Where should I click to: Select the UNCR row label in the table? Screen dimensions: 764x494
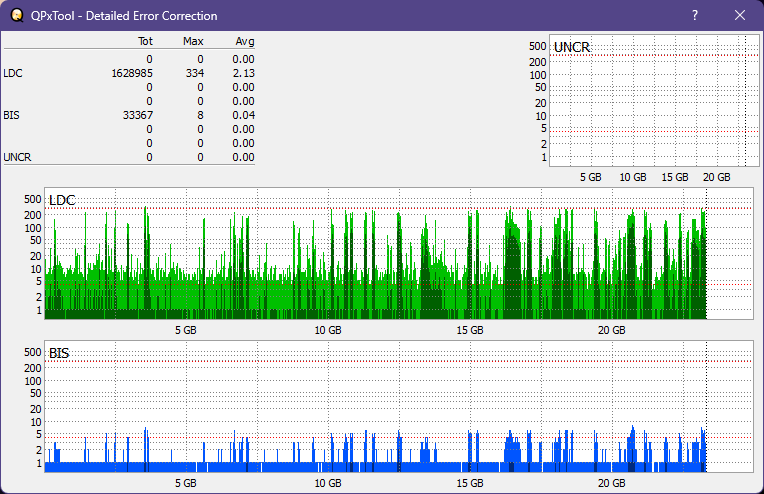(17, 157)
